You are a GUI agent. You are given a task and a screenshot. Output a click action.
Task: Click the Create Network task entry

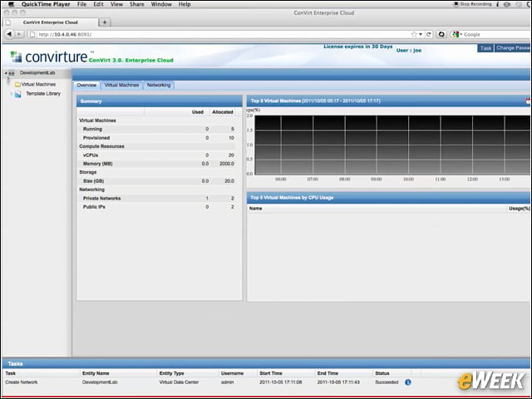[22, 382]
